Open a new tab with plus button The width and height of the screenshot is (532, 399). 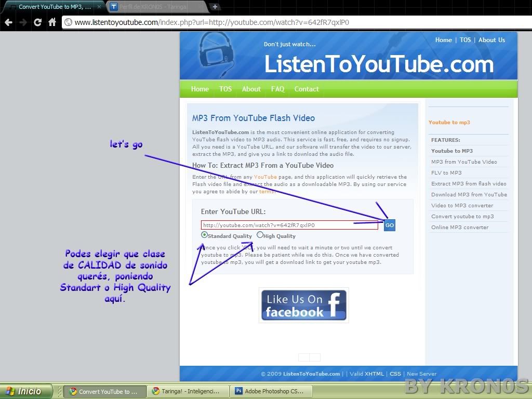[215, 7]
